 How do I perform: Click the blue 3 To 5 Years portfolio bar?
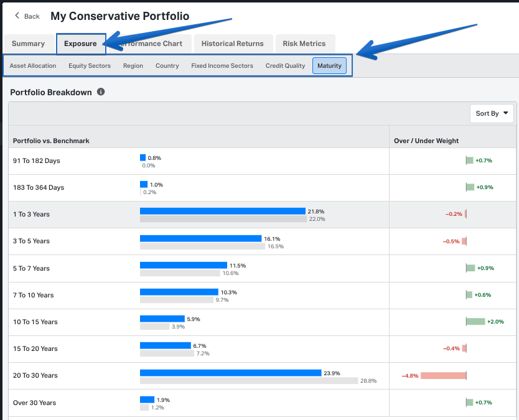[200, 238]
